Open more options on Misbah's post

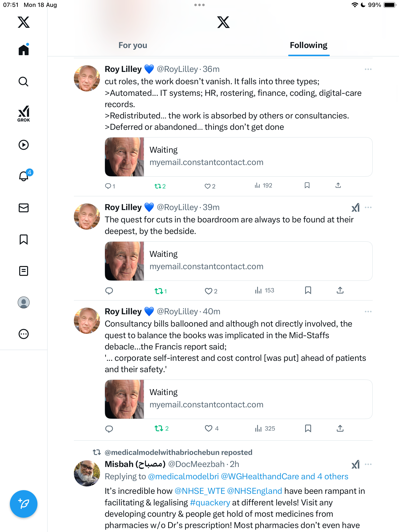pyautogui.click(x=368, y=464)
